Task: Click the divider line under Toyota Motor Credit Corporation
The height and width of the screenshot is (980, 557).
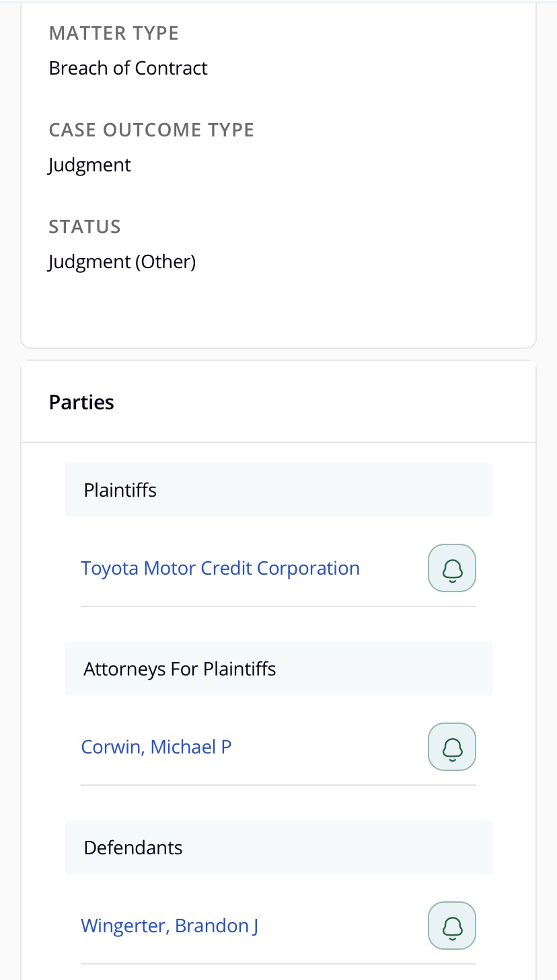Action: pyautogui.click(x=278, y=606)
